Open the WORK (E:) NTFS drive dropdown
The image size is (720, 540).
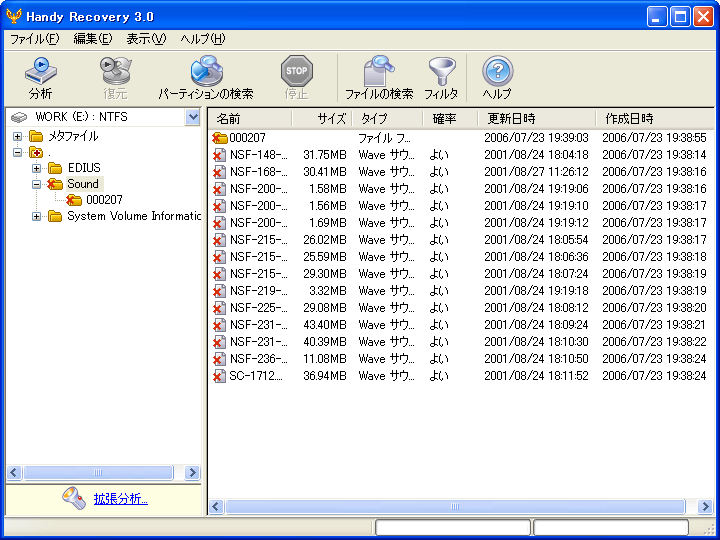pos(193,117)
